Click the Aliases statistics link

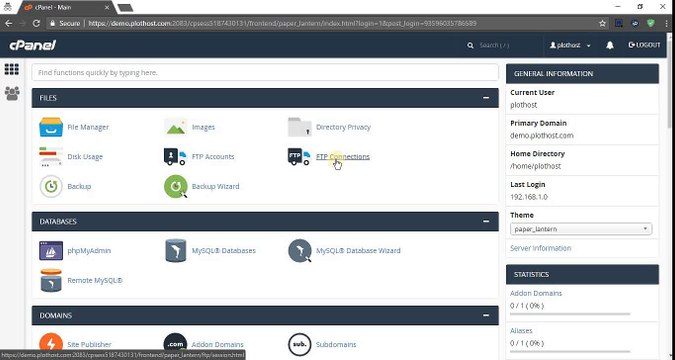[x=521, y=331]
